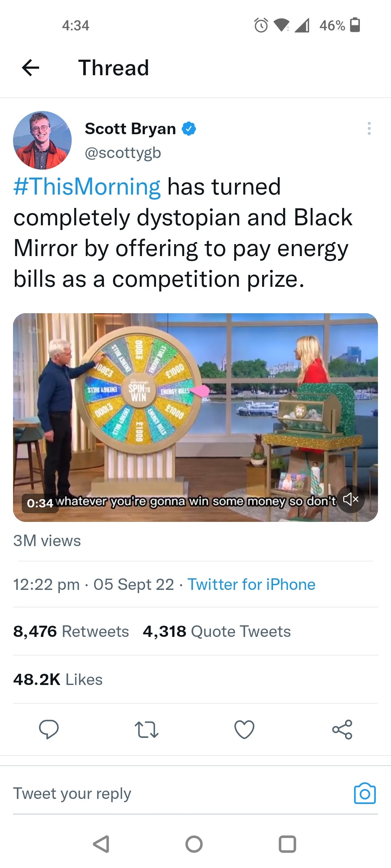Like the tweet with the heart icon
Screen dimensions: 391x868
point(244,729)
